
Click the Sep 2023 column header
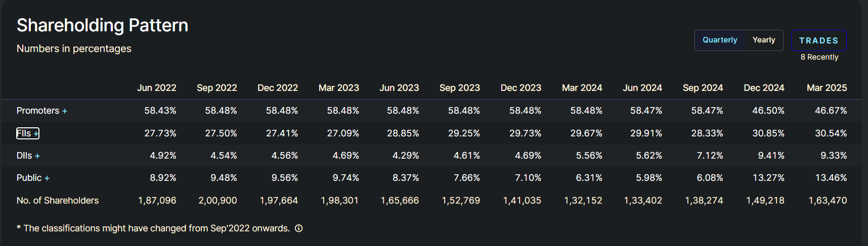(459, 88)
